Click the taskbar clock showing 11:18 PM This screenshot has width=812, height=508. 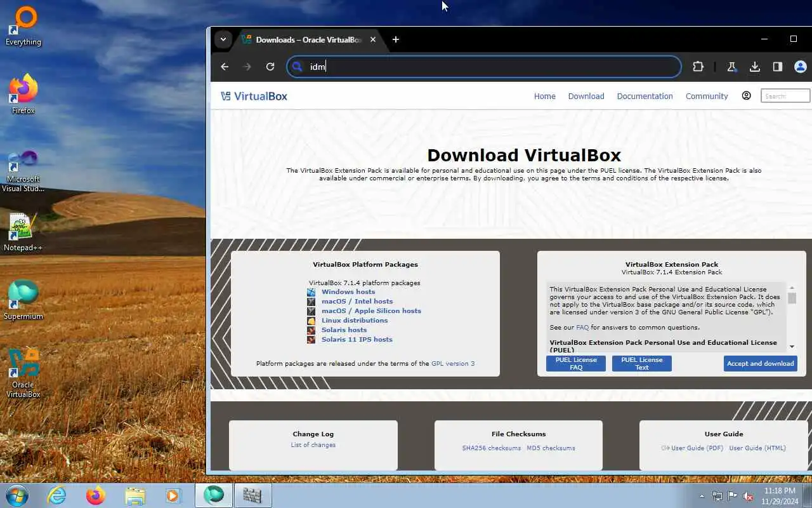[x=780, y=496]
